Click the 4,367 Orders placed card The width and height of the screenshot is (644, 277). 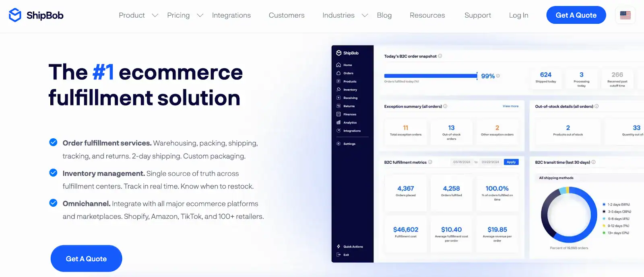coord(406,193)
